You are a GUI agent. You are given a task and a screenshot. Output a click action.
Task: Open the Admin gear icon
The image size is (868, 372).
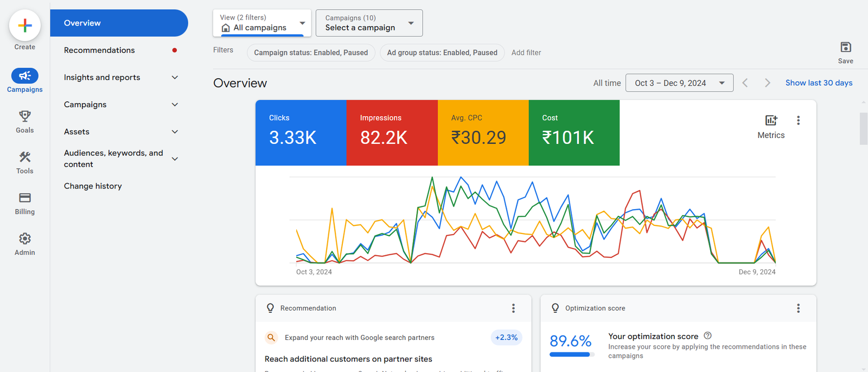click(x=25, y=238)
